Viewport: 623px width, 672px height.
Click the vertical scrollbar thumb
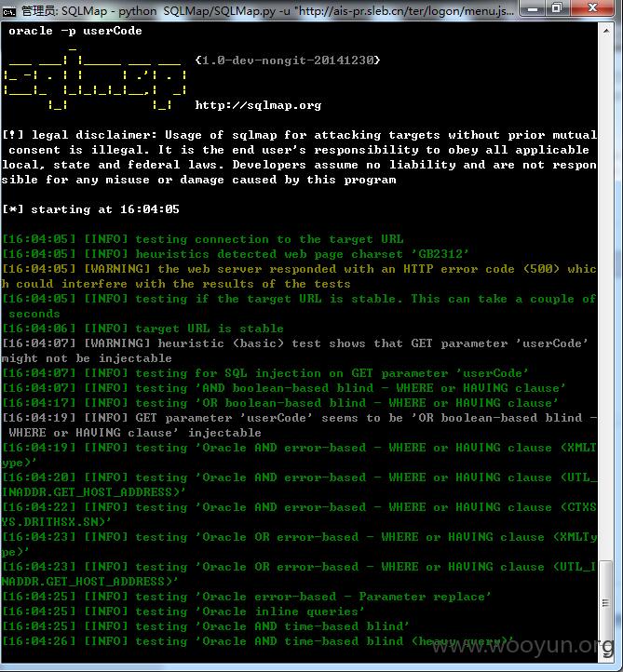[606, 602]
